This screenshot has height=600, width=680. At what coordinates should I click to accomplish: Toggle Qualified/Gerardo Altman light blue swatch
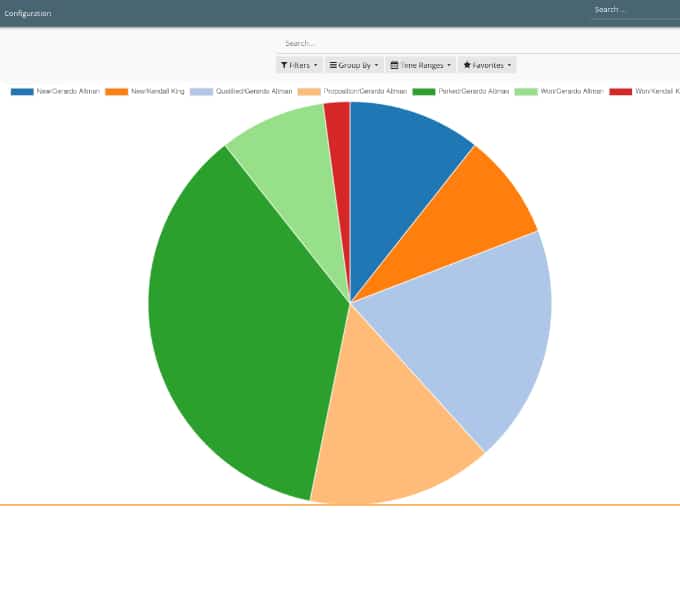pos(202,91)
